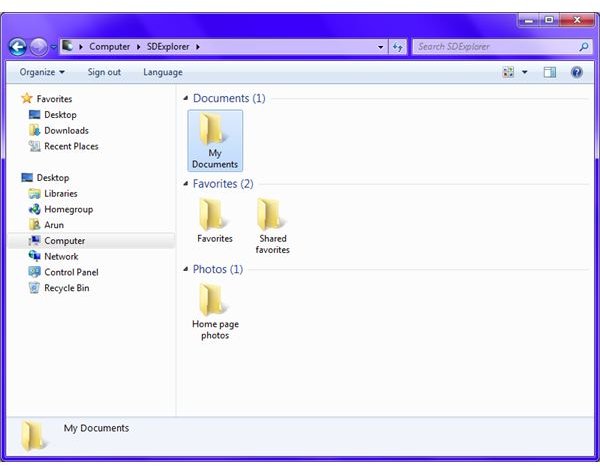Select Favorites in the navigation pane
Image resolution: width=600 pixels, height=466 pixels.
[54, 99]
